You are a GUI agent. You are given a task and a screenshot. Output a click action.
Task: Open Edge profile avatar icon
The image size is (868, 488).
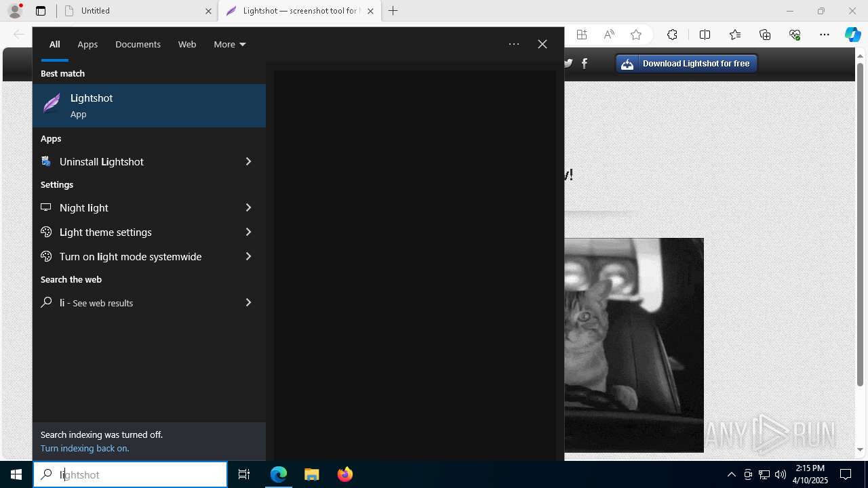click(x=15, y=11)
